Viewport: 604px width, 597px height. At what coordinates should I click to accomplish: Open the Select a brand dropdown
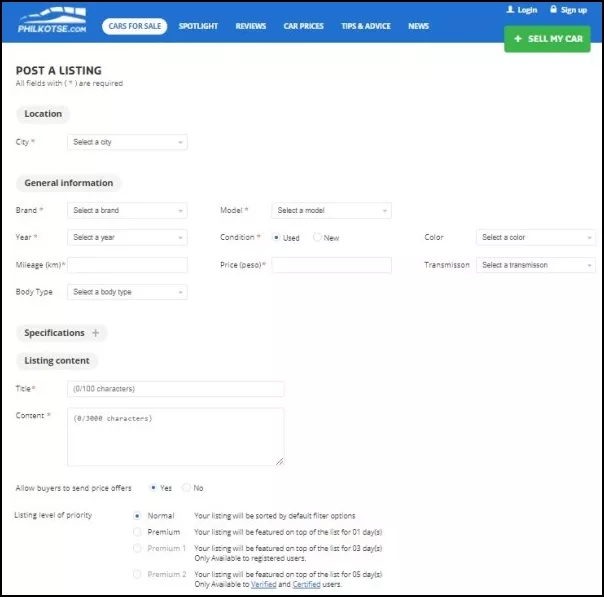coord(127,210)
